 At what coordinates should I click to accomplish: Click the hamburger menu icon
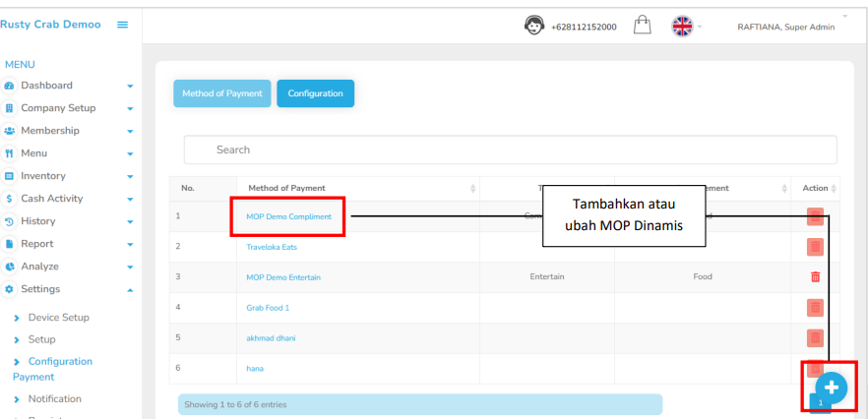123,25
